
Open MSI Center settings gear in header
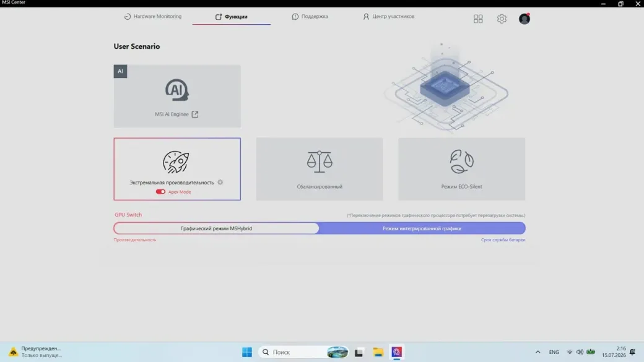coord(502,19)
